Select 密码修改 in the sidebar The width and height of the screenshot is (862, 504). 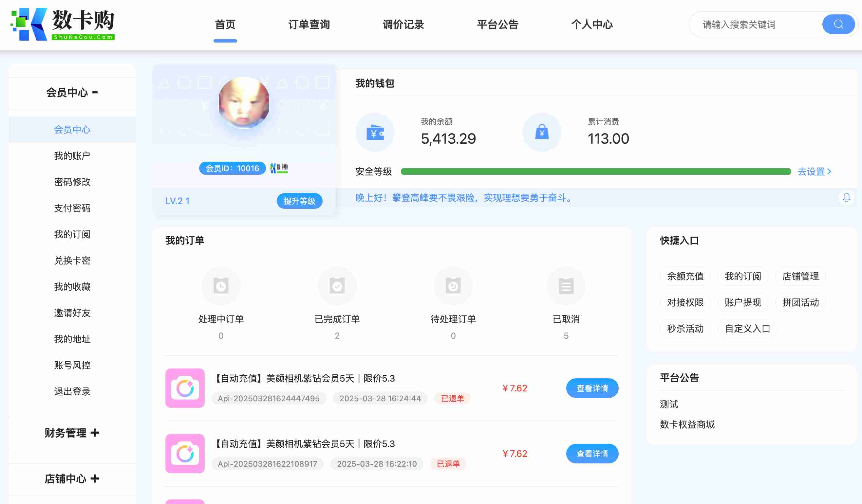(x=72, y=182)
